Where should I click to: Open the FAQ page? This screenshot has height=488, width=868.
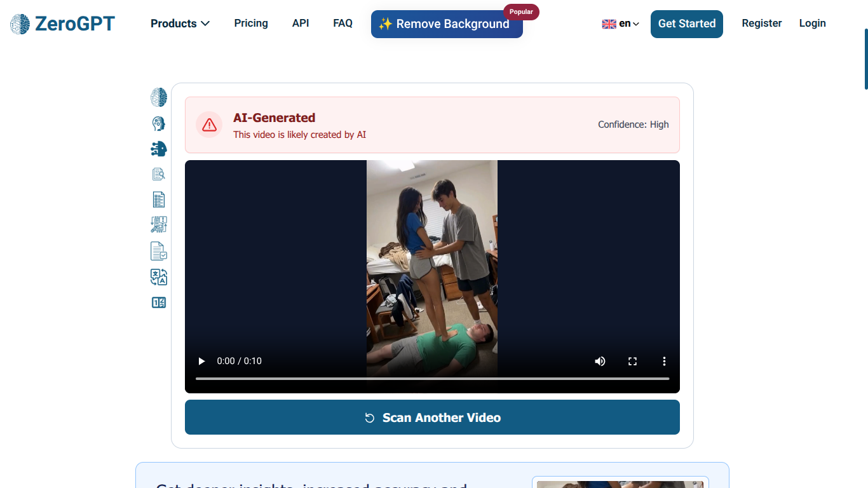342,23
